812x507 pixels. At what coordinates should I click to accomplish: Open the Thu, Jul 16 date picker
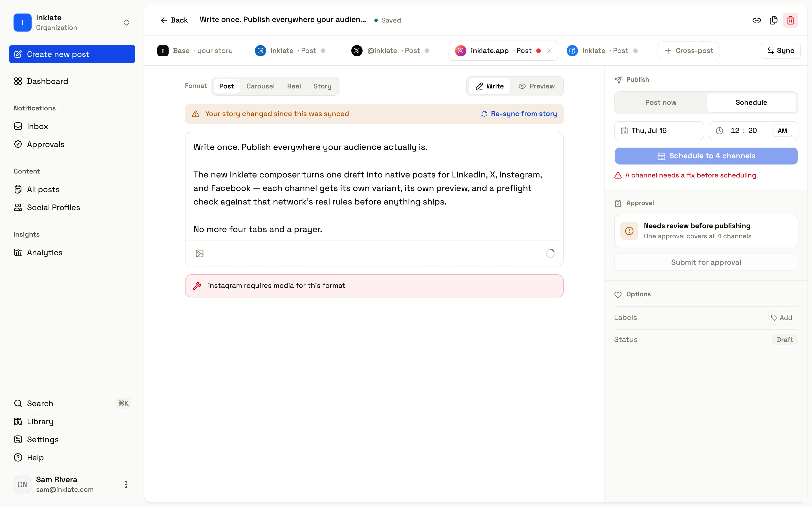tap(659, 131)
